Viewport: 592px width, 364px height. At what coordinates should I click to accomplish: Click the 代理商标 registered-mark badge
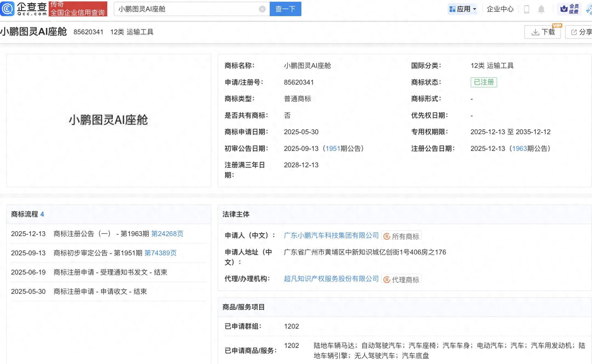[x=401, y=279]
